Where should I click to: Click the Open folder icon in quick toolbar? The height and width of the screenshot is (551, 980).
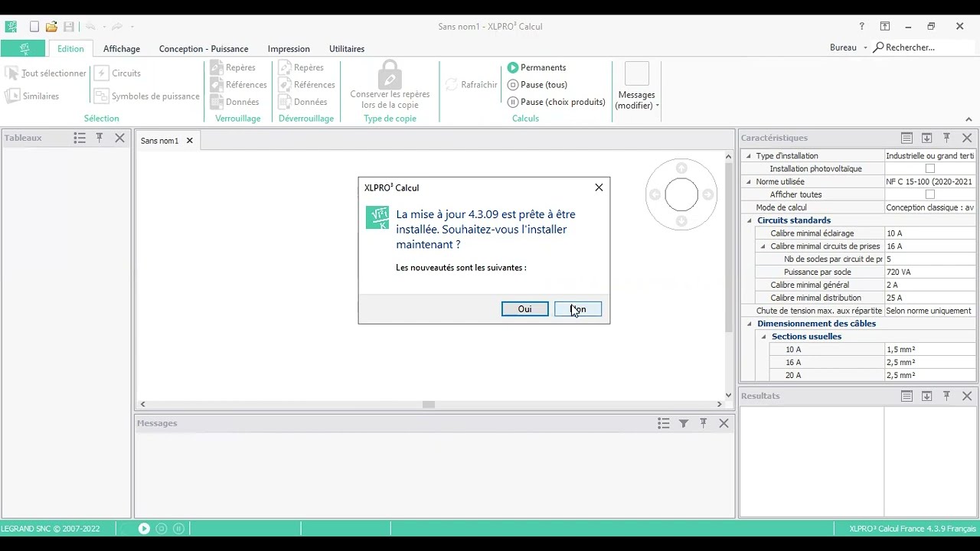click(51, 27)
